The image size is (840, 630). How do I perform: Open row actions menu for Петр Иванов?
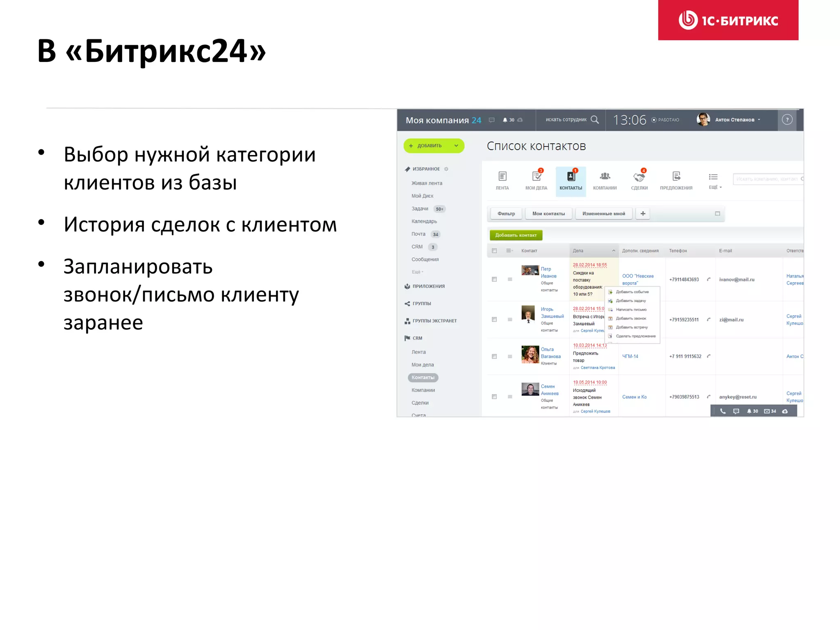(x=510, y=279)
